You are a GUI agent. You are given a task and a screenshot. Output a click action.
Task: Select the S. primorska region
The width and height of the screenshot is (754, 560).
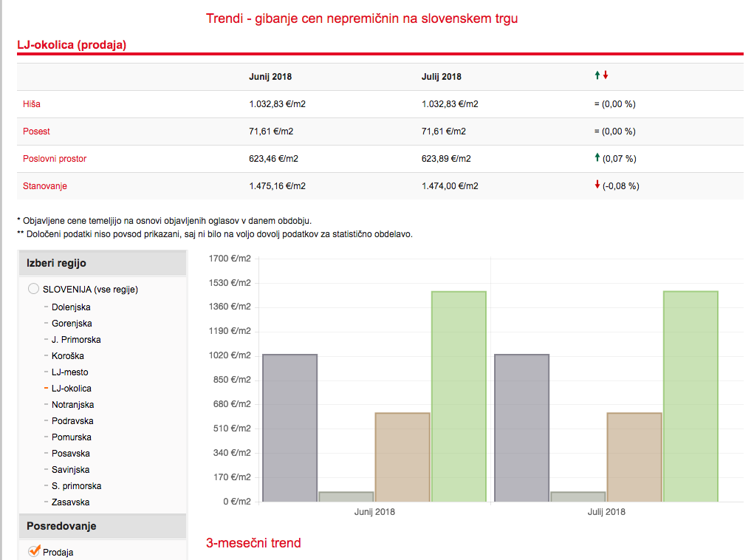click(76, 486)
